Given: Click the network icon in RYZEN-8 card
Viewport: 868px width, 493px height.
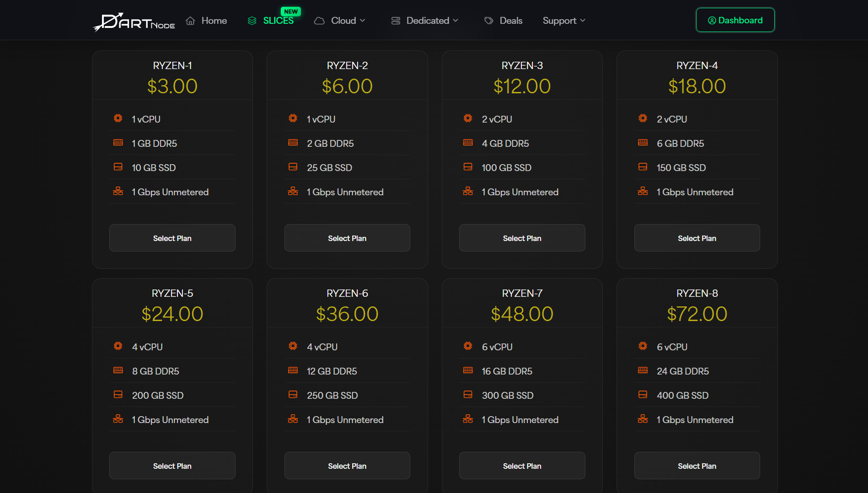Looking at the screenshot, I should [643, 419].
